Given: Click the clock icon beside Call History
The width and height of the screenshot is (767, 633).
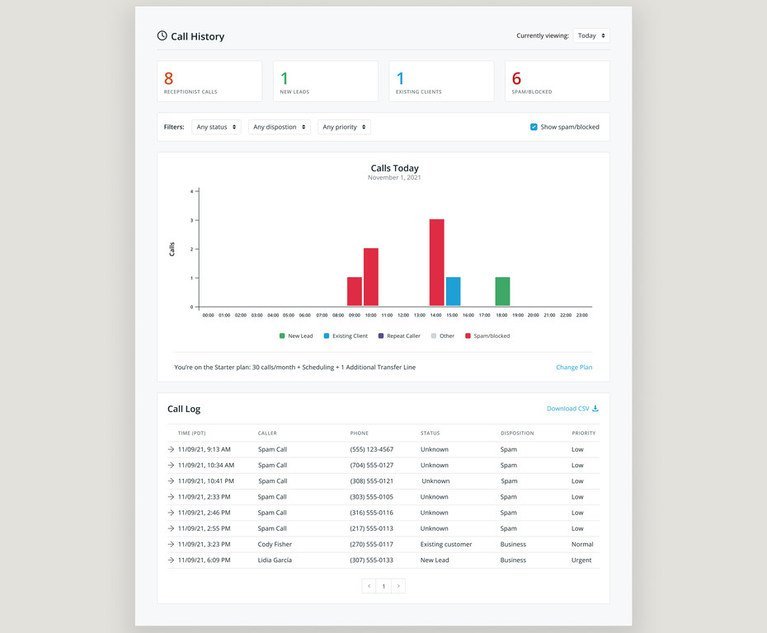Looking at the screenshot, I should 162,36.
